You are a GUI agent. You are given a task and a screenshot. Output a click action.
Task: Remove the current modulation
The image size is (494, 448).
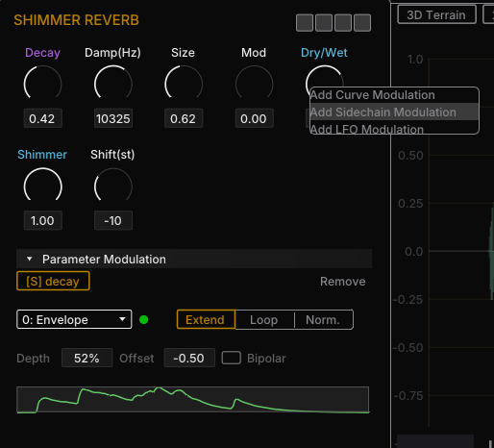coord(342,282)
